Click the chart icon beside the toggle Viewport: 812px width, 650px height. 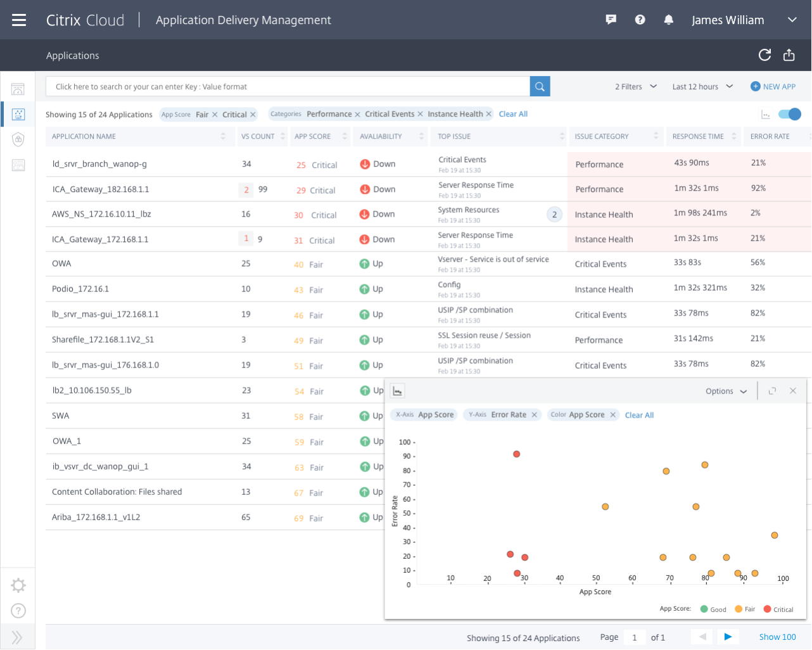pos(766,115)
